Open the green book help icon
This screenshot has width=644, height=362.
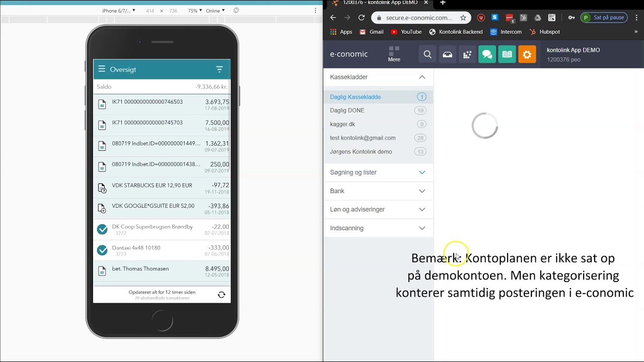tap(507, 54)
